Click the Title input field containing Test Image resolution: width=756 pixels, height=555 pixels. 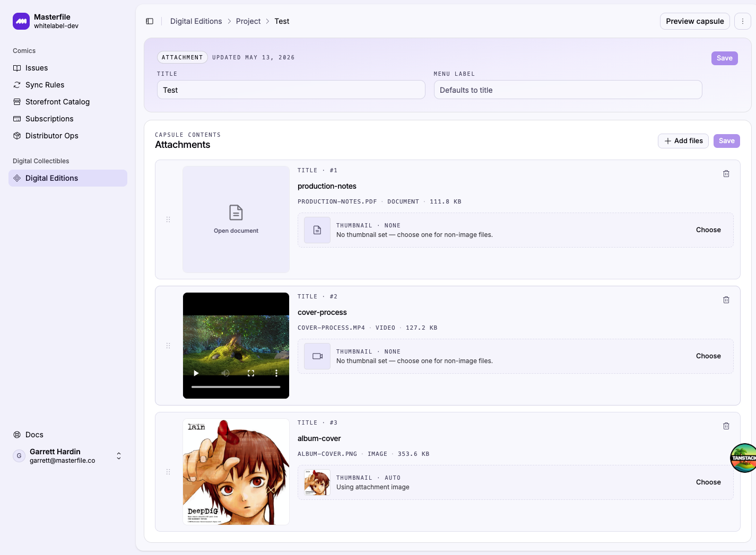pyautogui.click(x=291, y=90)
